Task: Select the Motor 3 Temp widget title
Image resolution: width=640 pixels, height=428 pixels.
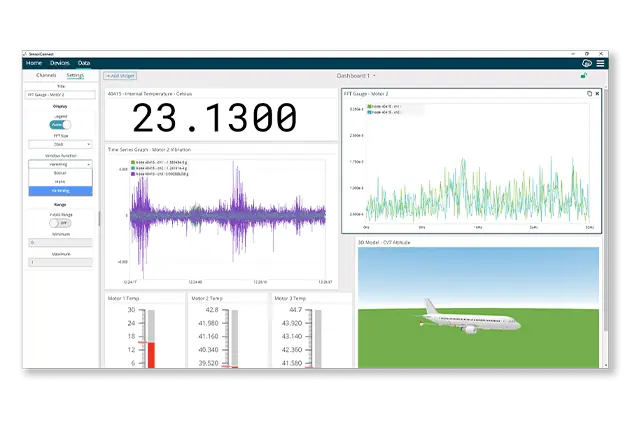Action: 290,299
